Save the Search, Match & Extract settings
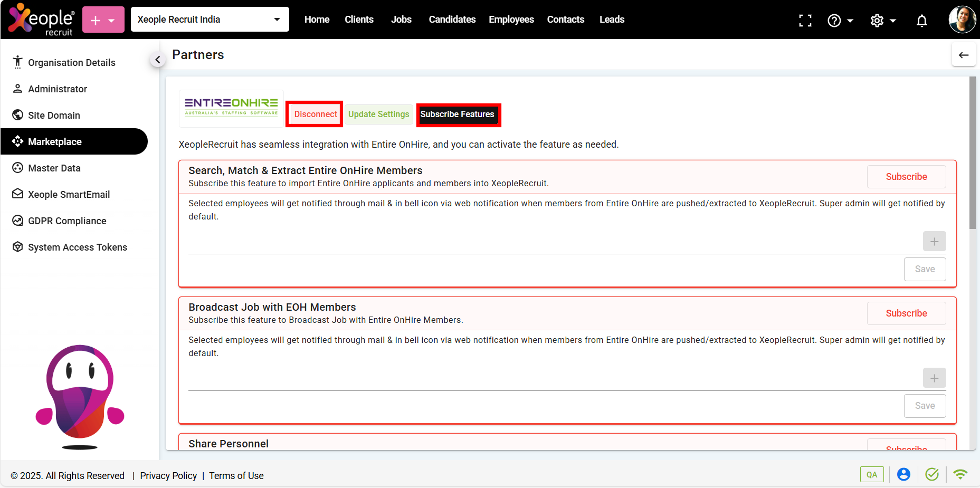 pyautogui.click(x=925, y=269)
